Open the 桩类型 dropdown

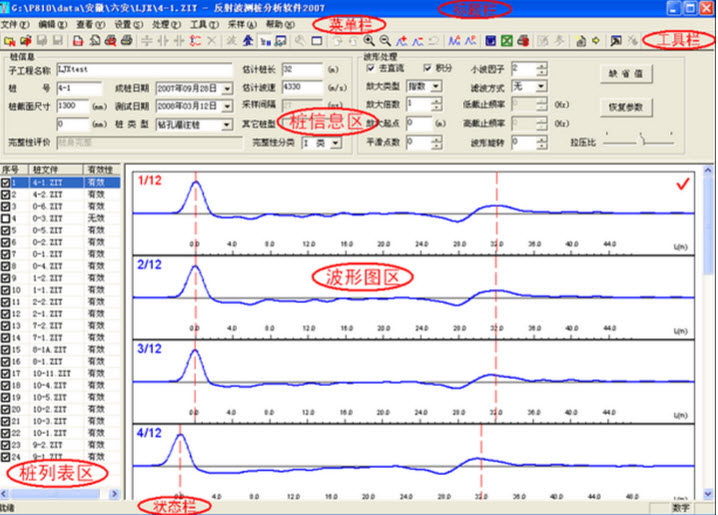tap(227, 125)
